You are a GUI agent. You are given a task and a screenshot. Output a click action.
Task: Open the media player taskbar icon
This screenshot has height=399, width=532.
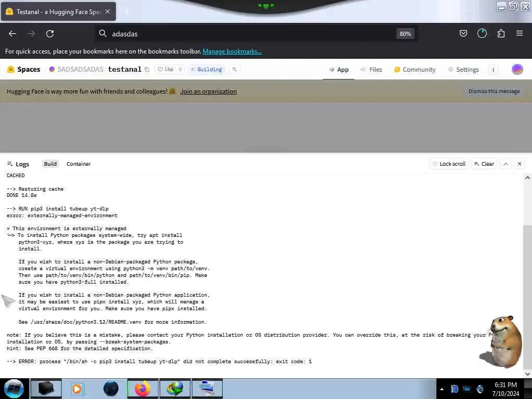77,389
